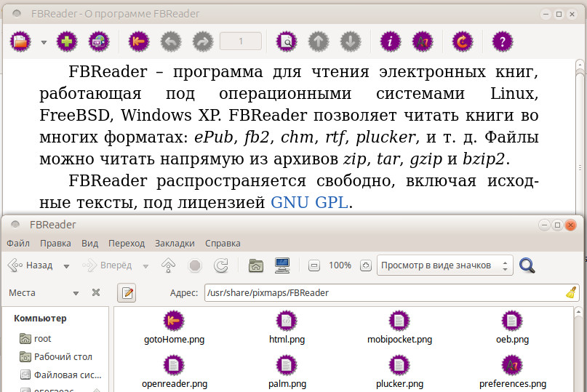This screenshot has width=587, height=392.
Task: Click the page number field showing 1
Action: [x=241, y=41]
